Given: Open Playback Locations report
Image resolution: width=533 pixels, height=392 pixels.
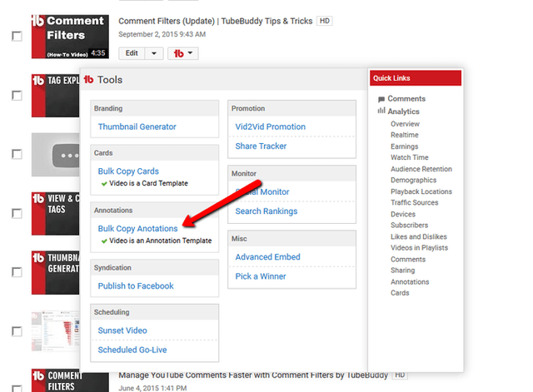Looking at the screenshot, I should [x=421, y=191].
